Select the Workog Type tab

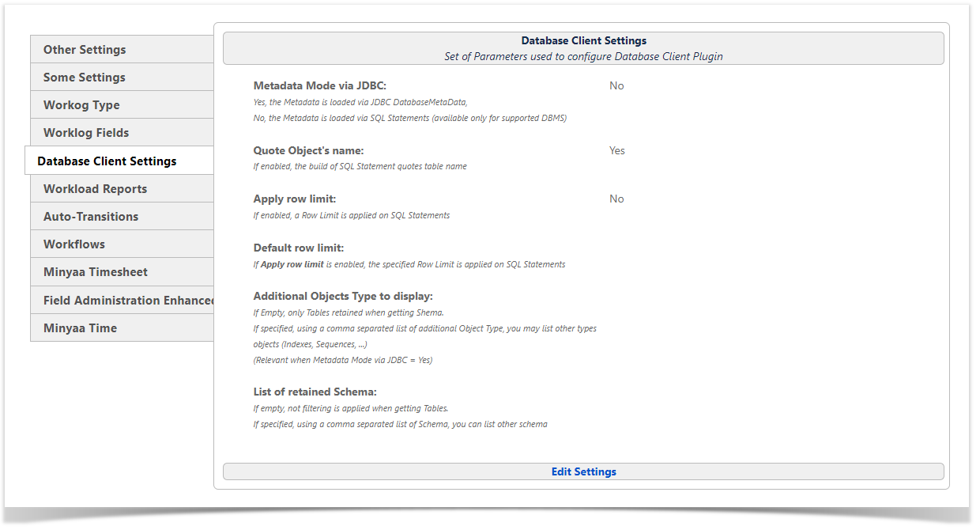point(81,105)
